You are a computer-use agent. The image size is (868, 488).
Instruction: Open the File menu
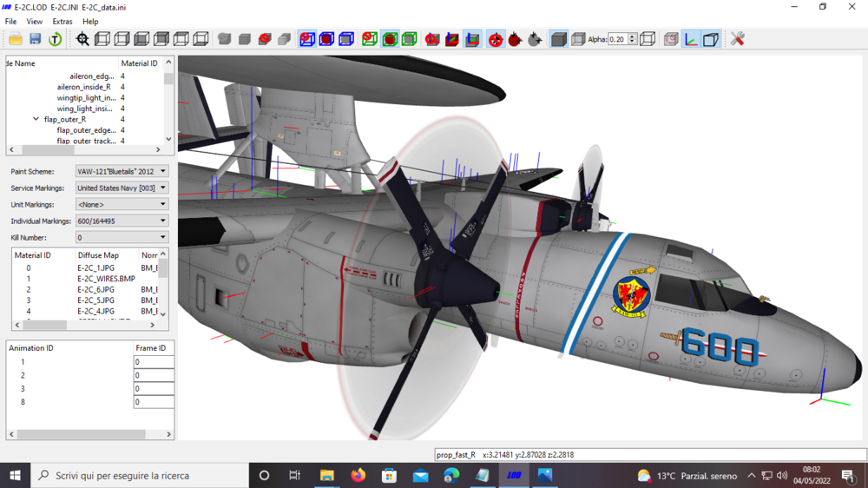point(10,21)
